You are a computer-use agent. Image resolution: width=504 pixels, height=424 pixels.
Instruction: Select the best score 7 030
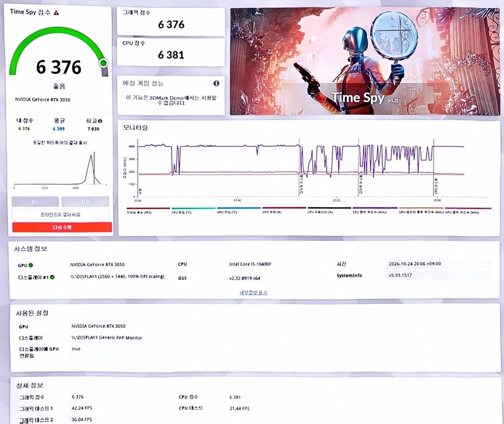coord(93,129)
